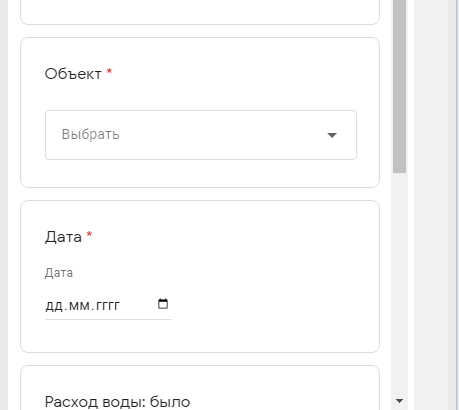The image size is (459, 410).
Task: Click the form's vertical scrollbar thumb
Action: pos(399,86)
